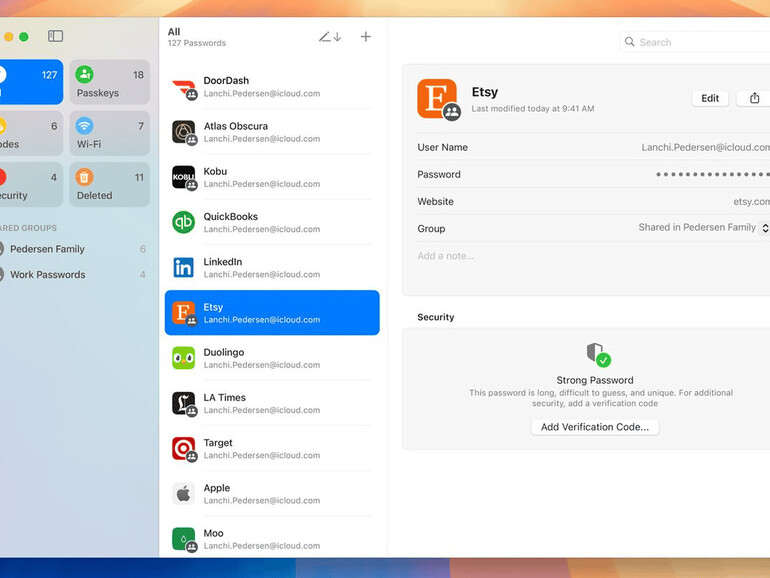The width and height of the screenshot is (770, 578).
Task: Expand the Group dropdown for Etsy
Action: coord(764,228)
